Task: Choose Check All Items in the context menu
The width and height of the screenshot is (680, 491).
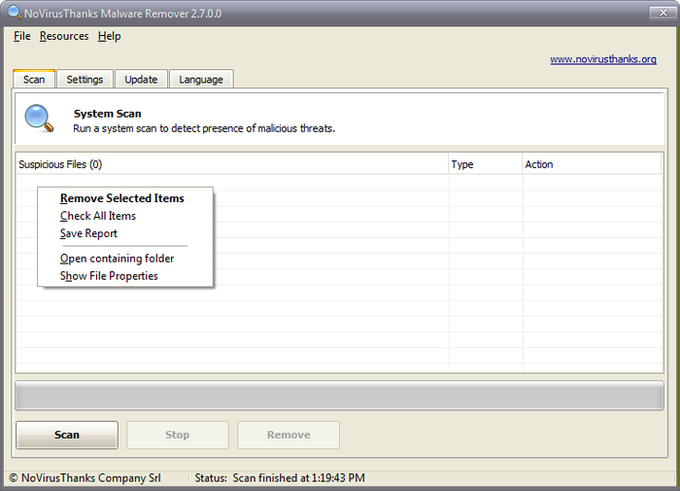Action: (x=125, y=216)
